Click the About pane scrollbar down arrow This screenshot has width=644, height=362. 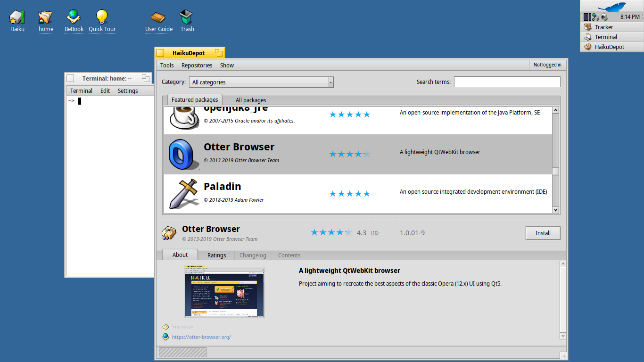pos(563,336)
